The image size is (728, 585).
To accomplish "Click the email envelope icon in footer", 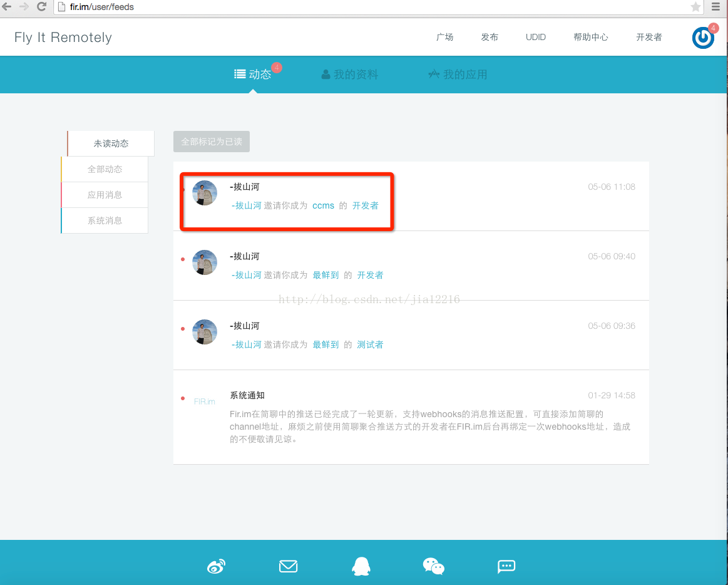I will [x=288, y=567].
